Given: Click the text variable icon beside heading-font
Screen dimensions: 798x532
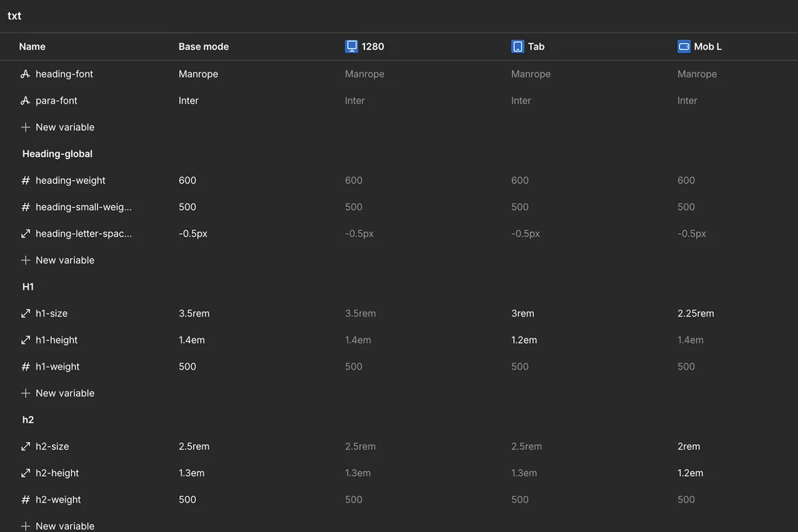Looking at the screenshot, I should (25, 74).
